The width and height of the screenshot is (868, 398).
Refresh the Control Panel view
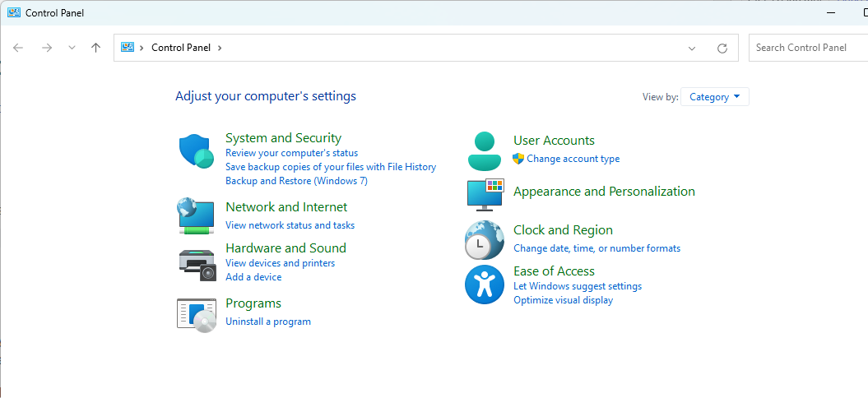tap(722, 49)
